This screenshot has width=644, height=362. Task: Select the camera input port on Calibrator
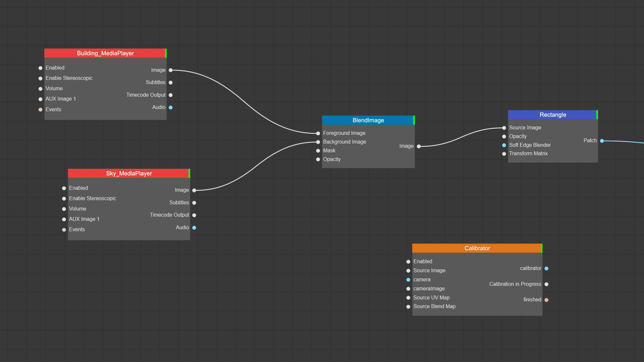click(x=408, y=279)
